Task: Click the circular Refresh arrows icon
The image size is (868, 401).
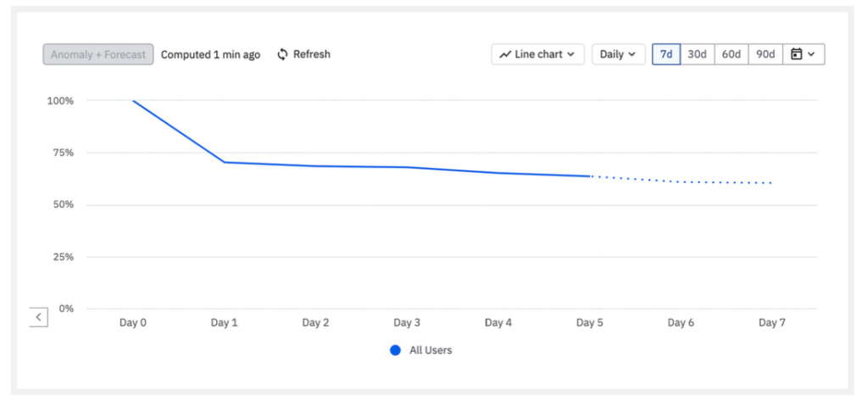Action: [x=283, y=54]
